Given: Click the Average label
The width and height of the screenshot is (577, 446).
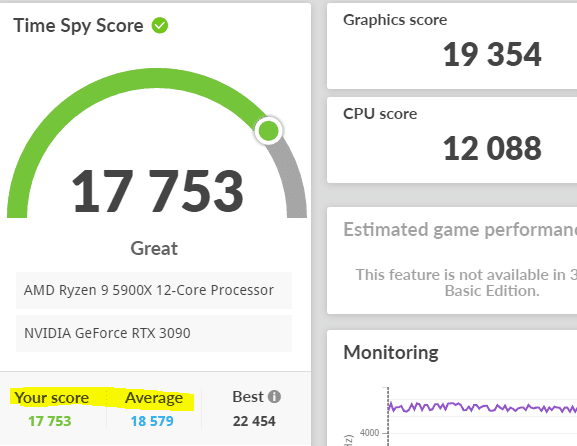Looking at the screenshot, I should pos(154,398).
